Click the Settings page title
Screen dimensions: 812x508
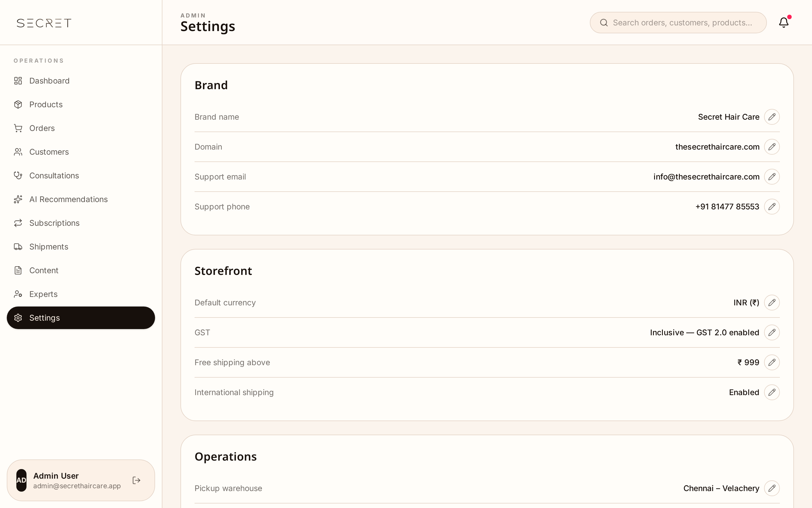coord(208,27)
